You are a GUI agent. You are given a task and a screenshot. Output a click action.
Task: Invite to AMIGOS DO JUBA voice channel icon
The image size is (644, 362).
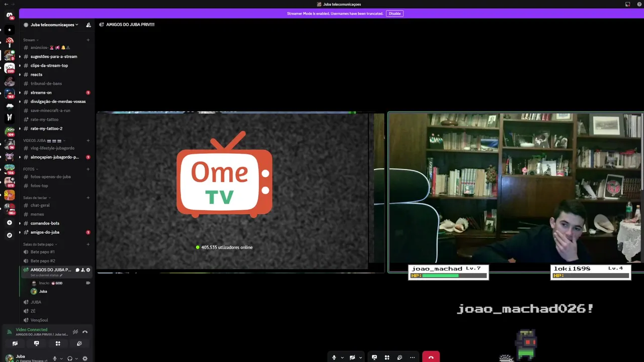point(83,270)
